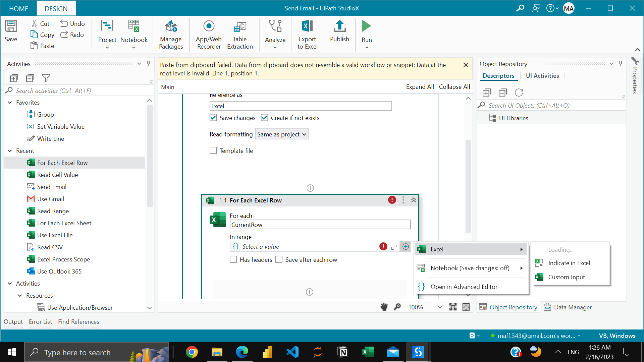Uncheck Save changes checkbox
Image resolution: width=644 pixels, height=362 pixels.
click(213, 118)
